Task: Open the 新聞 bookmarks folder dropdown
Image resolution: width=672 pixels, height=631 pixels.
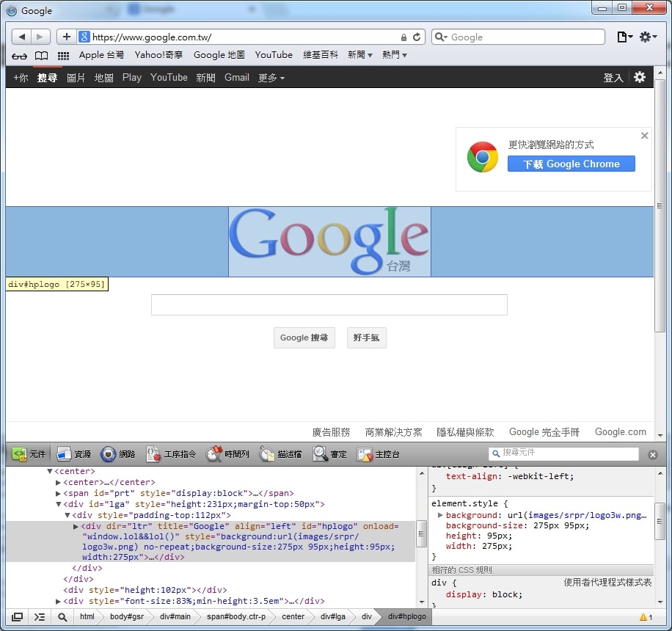Action: tap(360, 55)
